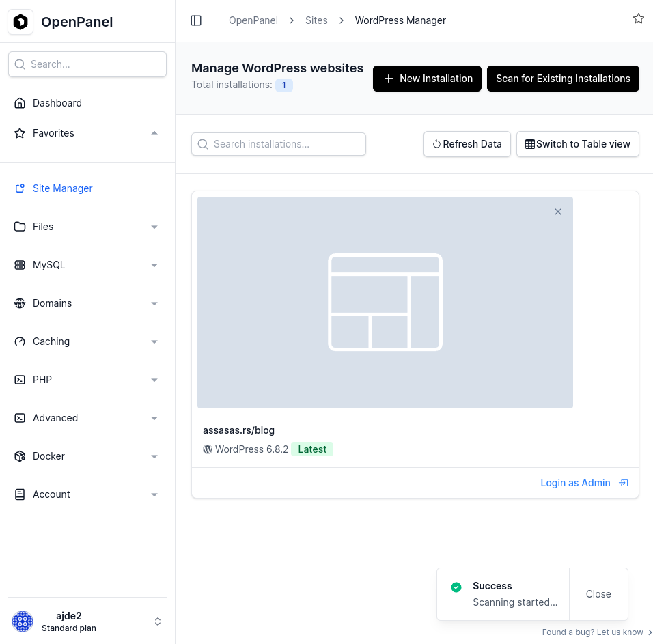The height and width of the screenshot is (644, 653).
Task: Select the MySQL menu label
Action: click(x=48, y=265)
